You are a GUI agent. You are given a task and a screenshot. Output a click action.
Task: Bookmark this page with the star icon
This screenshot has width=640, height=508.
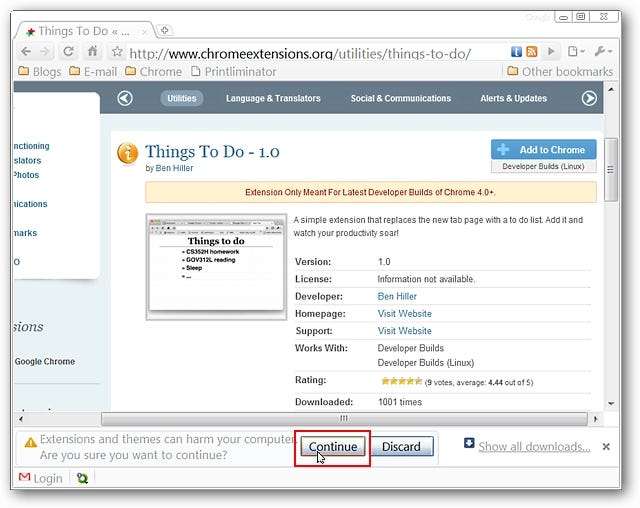(x=117, y=51)
